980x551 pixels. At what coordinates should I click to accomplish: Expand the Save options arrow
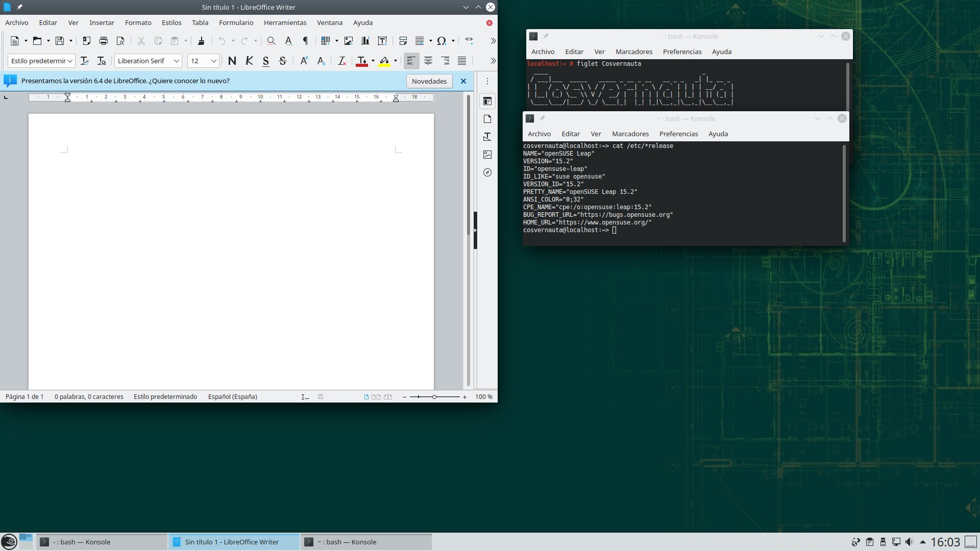71,41
